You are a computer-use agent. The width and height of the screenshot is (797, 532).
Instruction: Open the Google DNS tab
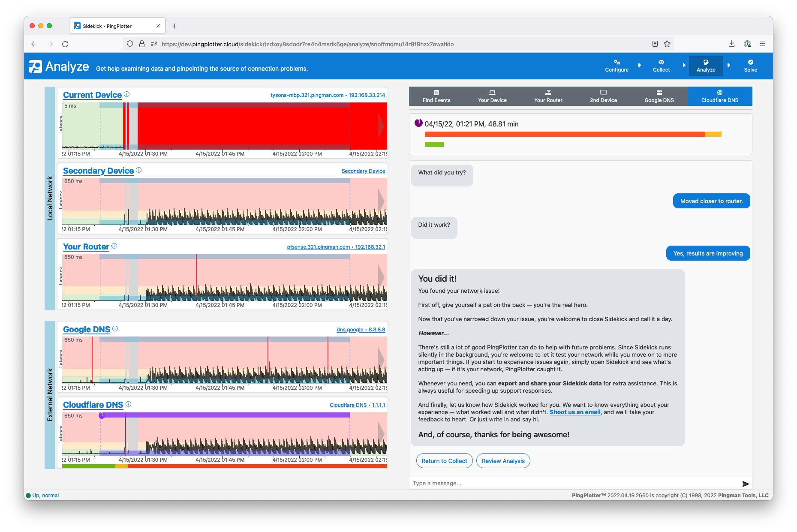click(x=659, y=96)
